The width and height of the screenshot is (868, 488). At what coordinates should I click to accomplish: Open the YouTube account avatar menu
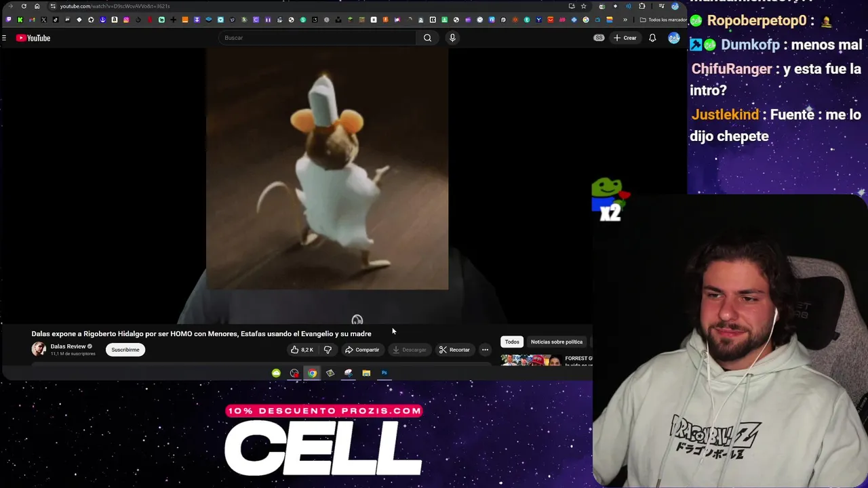tap(673, 38)
